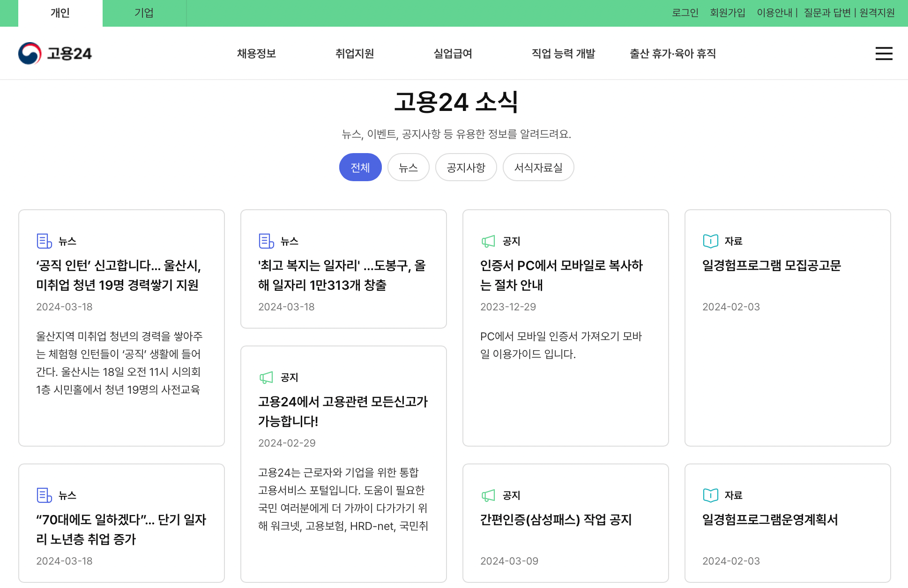Click the megaphone icon on the 간편인증 공지 card
This screenshot has width=908, height=588.
pyautogui.click(x=488, y=495)
